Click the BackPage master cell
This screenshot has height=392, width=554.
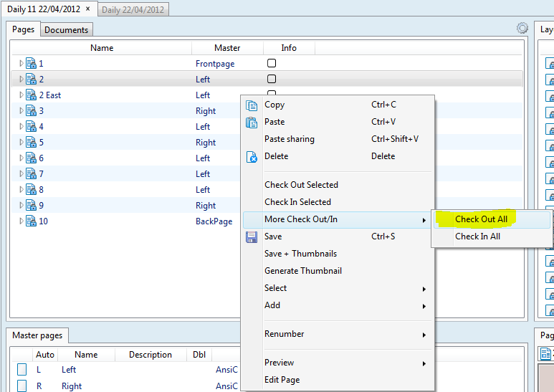(214, 221)
